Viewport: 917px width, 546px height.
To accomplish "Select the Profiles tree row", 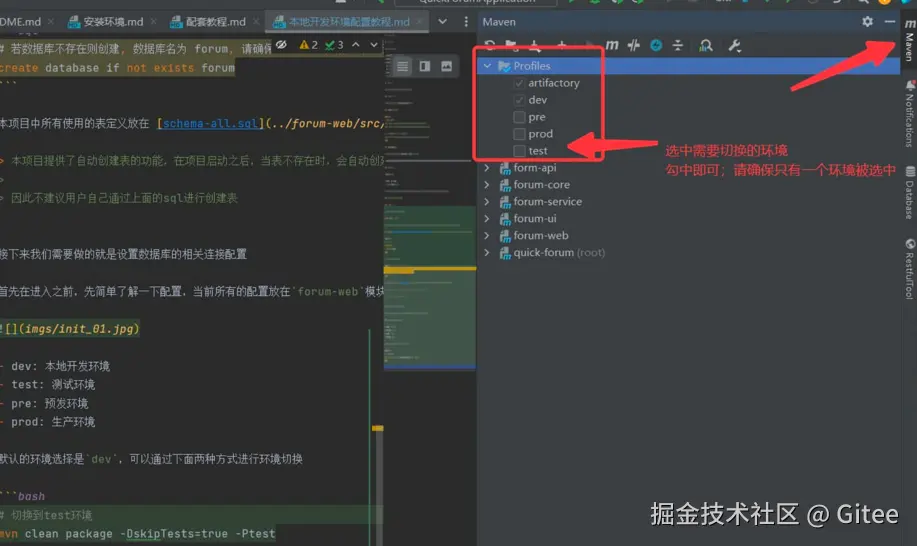I will pos(689,66).
